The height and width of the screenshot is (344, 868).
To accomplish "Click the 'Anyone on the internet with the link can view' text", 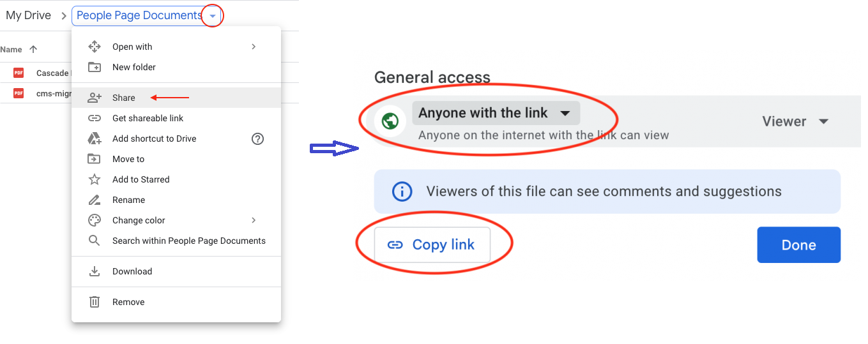I will [x=544, y=135].
